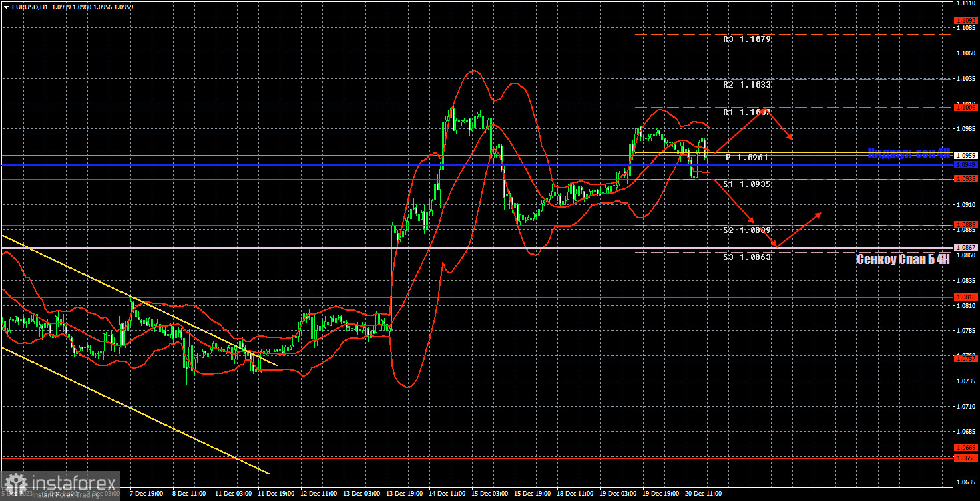Click the red 1.0669 price tag
The height and width of the screenshot is (501, 980).
pyautogui.click(x=967, y=448)
